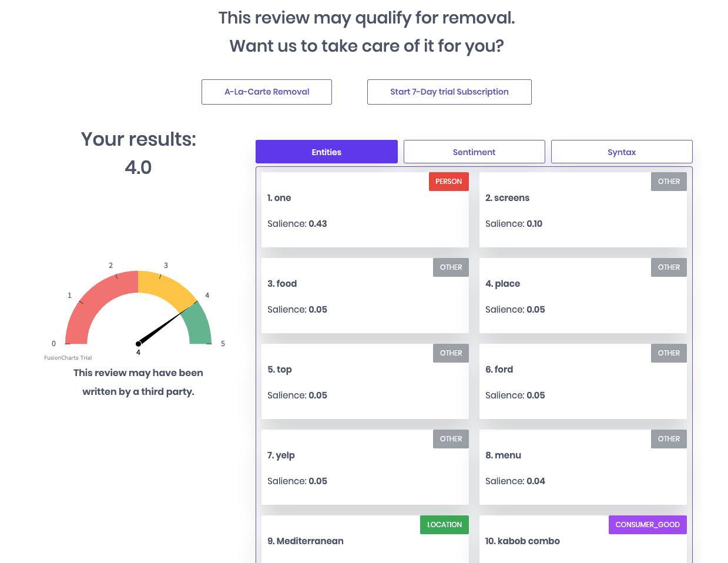Screen dimensions: 728x563
Task: Select the '1. one' entity card
Action: [x=364, y=210]
